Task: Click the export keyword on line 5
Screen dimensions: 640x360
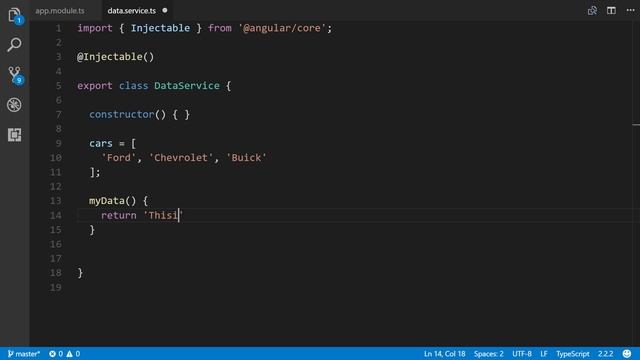Action: coord(95,86)
